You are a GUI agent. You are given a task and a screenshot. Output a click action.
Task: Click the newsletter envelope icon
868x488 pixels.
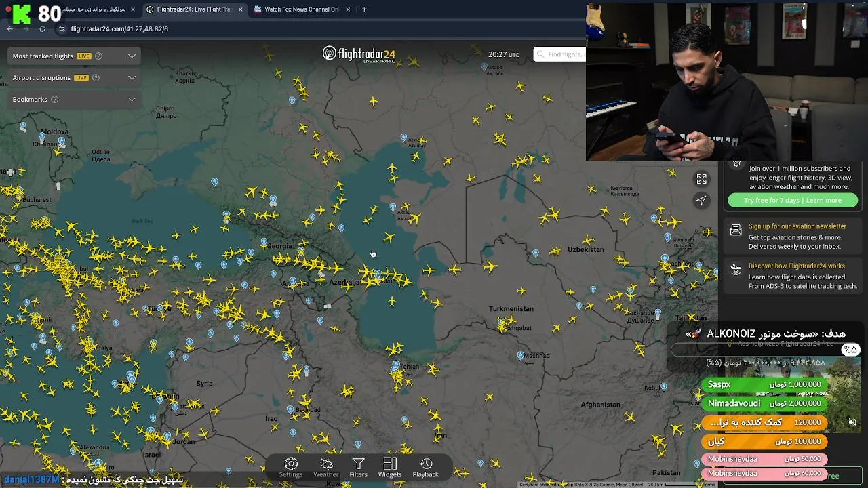point(736,230)
